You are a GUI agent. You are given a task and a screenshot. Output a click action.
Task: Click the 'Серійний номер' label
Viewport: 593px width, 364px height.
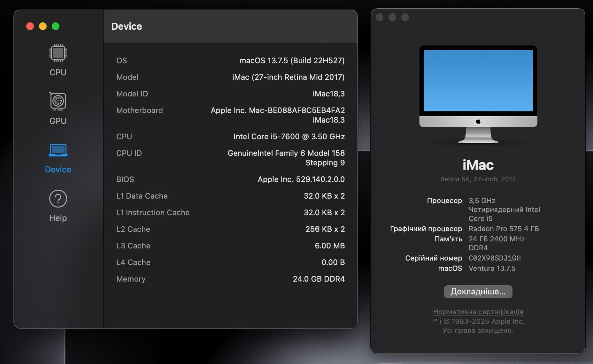point(434,258)
